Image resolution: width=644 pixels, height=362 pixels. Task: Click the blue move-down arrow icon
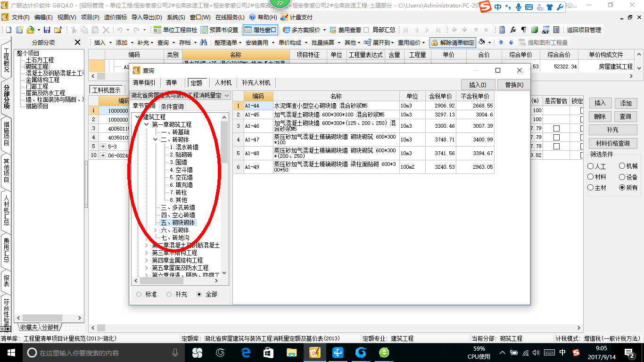(511, 42)
